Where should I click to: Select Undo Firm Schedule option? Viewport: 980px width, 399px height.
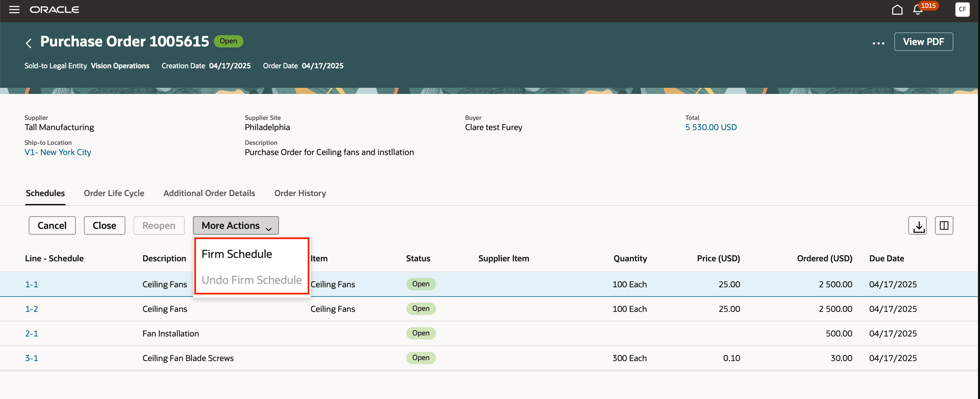[x=251, y=280]
